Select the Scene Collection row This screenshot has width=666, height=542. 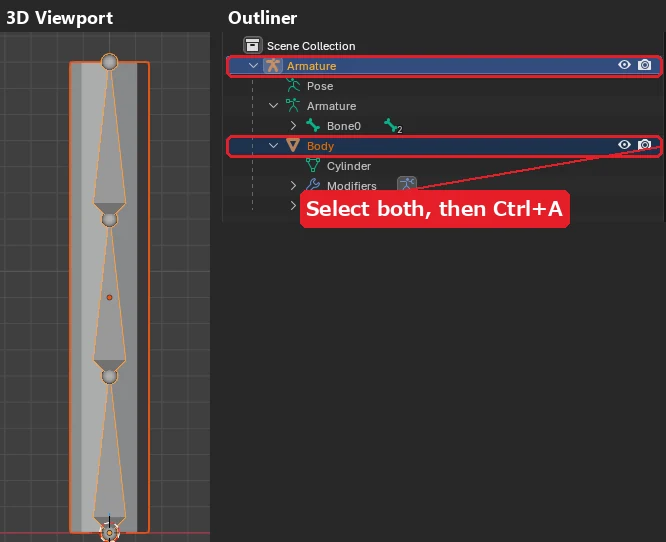click(x=311, y=45)
